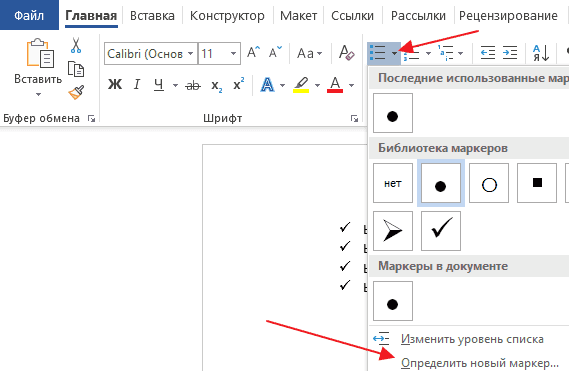Click the multilevel list button
The height and width of the screenshot is (371, 569).
coord(446,53)
